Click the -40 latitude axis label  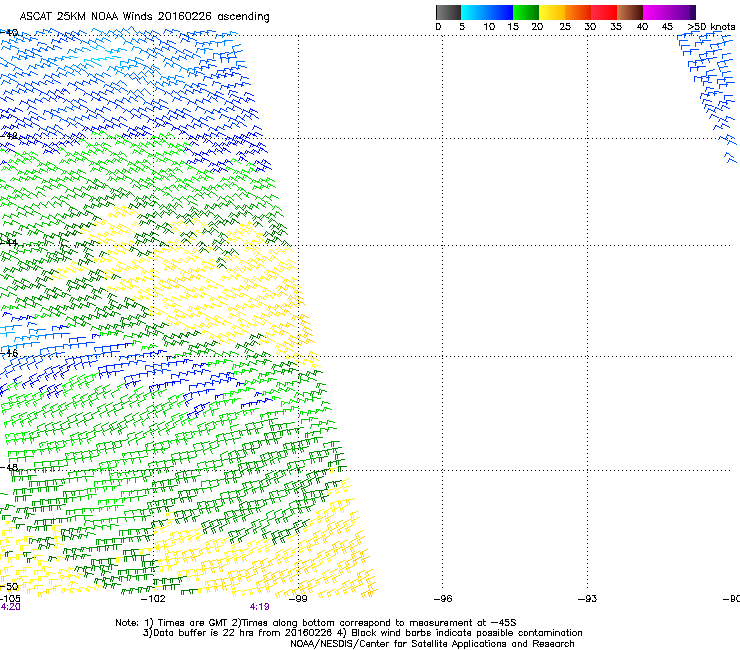pos(9,33)
